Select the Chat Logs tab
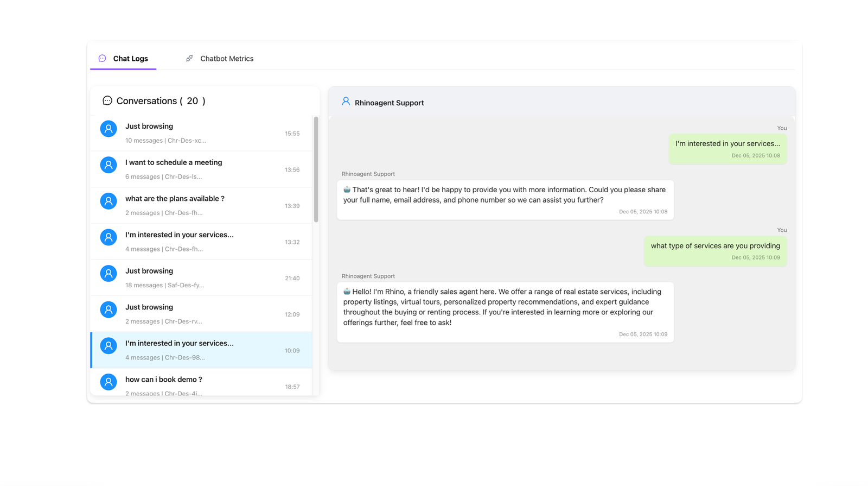Viewport: 868px width, 486px height. tap(130, 59)
